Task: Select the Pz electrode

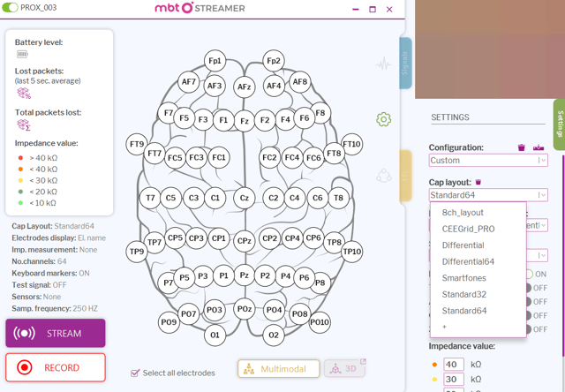Action: (245, 275)
